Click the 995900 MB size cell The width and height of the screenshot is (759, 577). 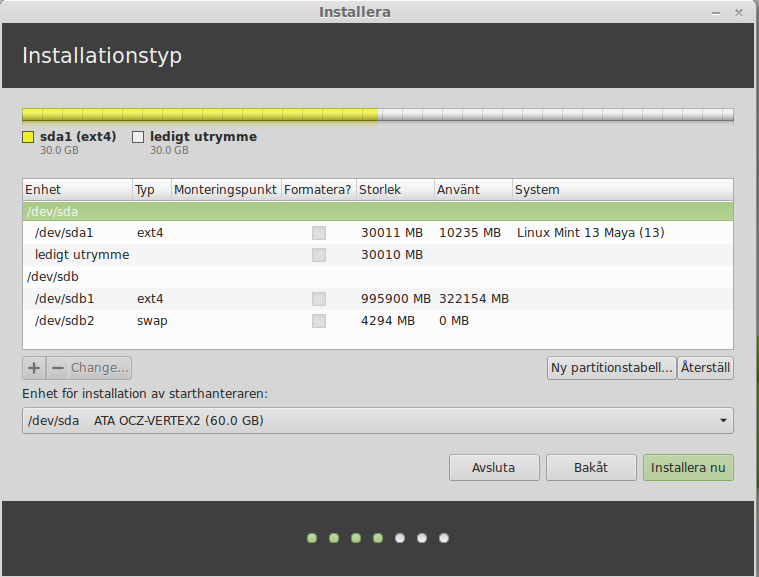tap(395, 299)
